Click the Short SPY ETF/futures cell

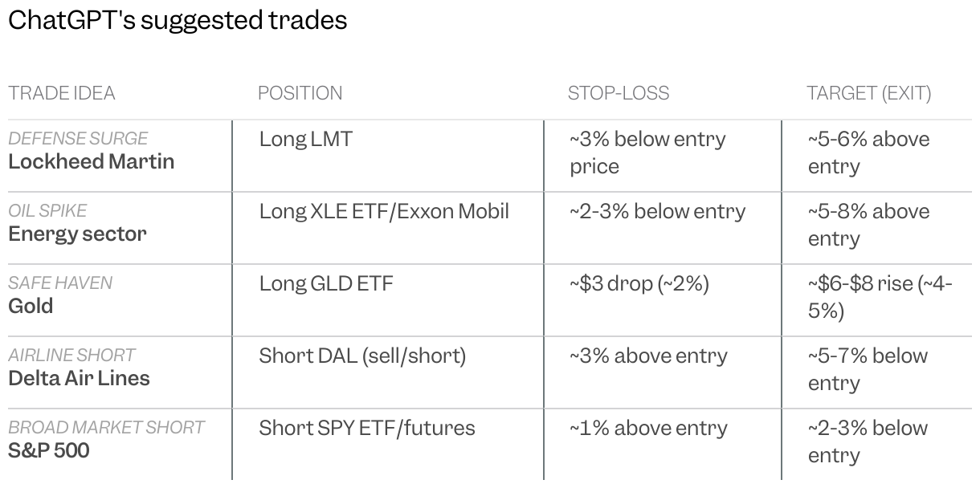click(366, 428)
